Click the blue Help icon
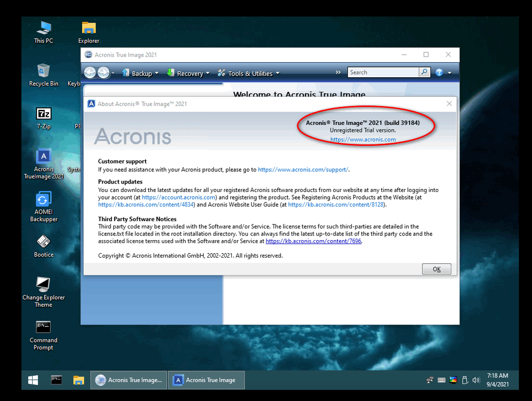The width and height of the screenshot is (532, 401). click(x=439, y=72)
